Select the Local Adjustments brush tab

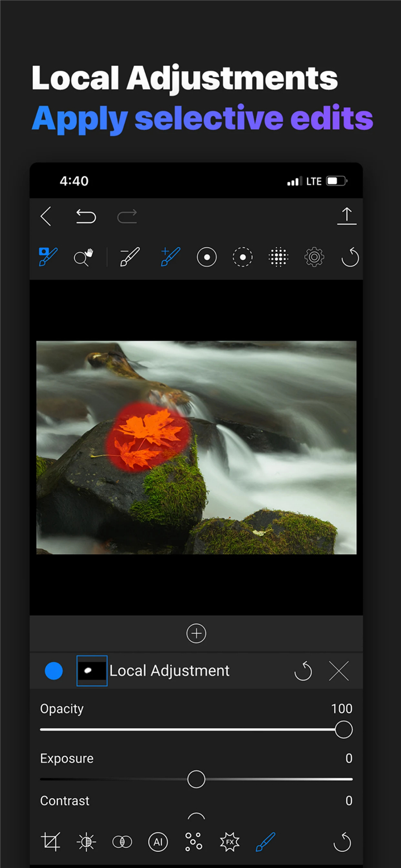pyautogui.click(x=266, y=841)
